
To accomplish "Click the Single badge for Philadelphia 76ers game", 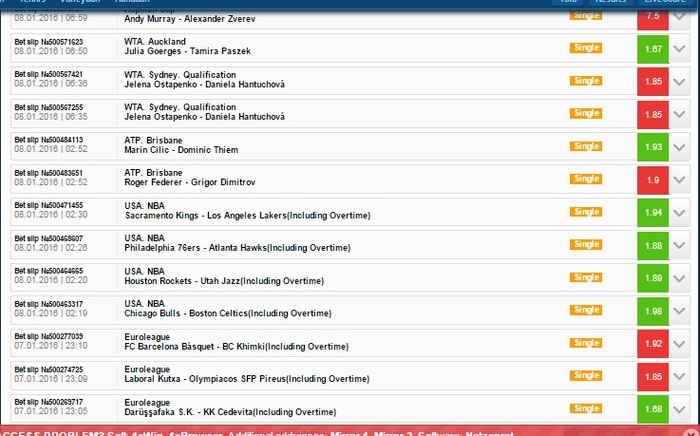I will 586,245.
